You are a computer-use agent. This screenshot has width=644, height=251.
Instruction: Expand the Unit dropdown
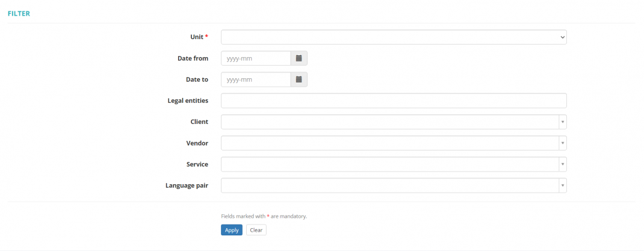click(394, 37)
